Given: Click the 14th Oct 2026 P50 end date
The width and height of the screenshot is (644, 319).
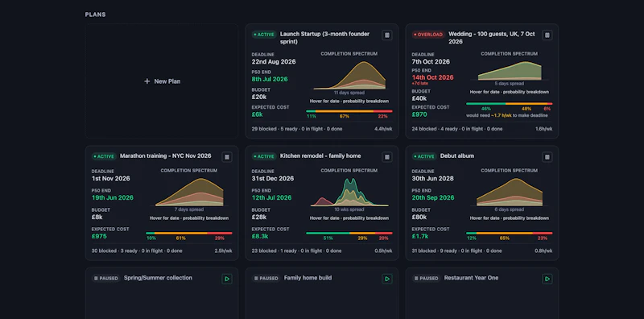Looking at the screenshot, I should point(433,77).
